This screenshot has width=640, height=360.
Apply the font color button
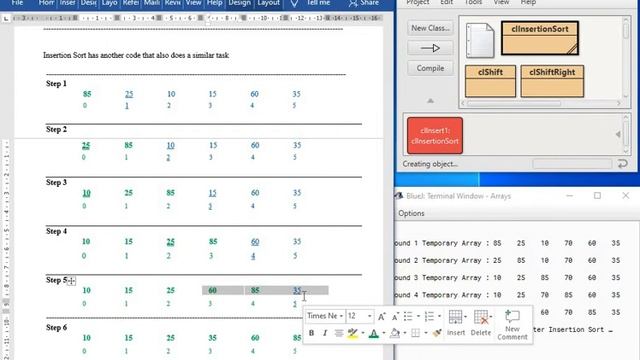[373, 333]
